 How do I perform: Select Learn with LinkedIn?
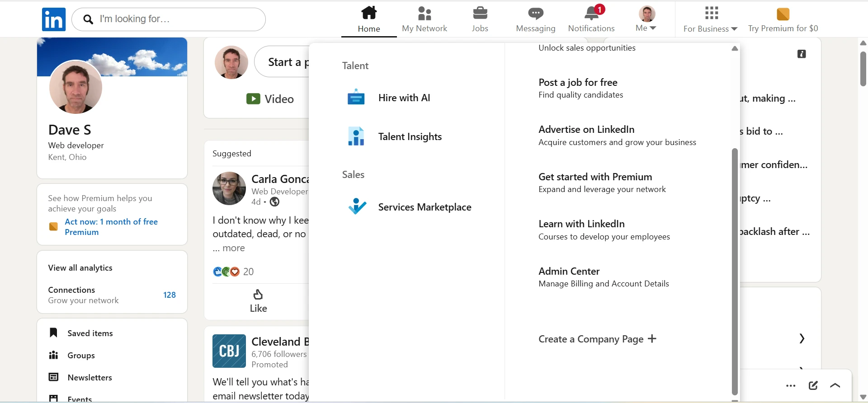point(604,230)
